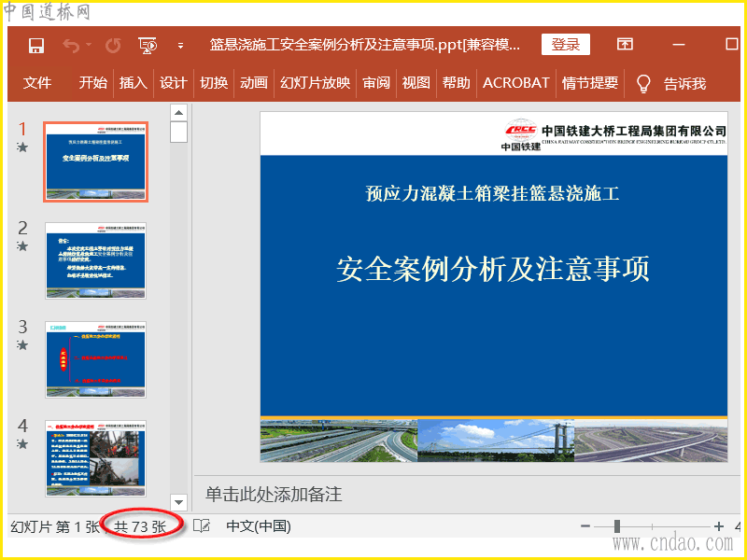Image resolution: width=747 pixels, height=560 pixels.
Task: Select slide 2 thumbnail
Action: 96,260
